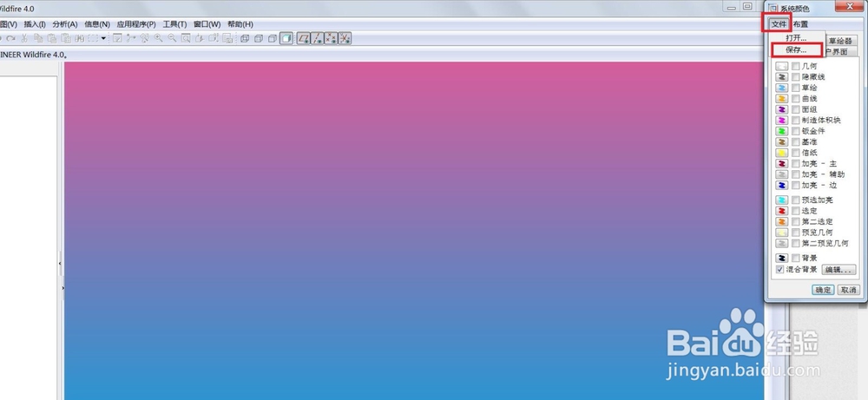This screenshot has height=400, width=868.
Task: Click the spin center icon
Action: (131, 38)
